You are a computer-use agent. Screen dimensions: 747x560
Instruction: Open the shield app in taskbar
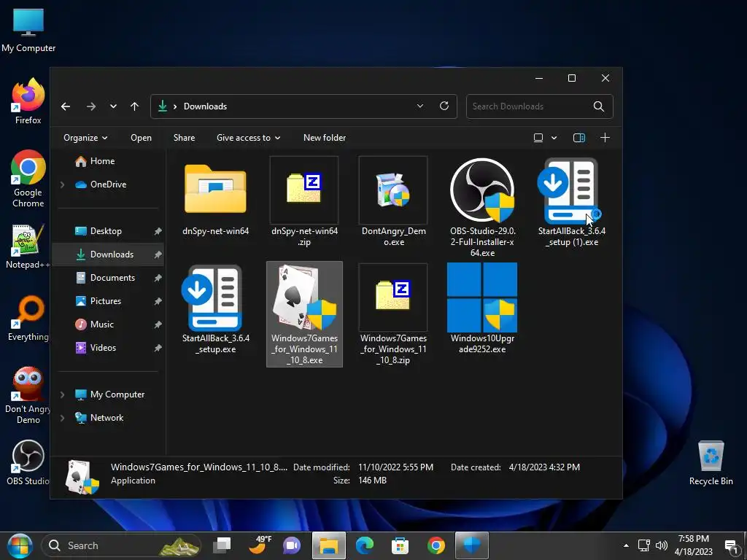(472, 545)
